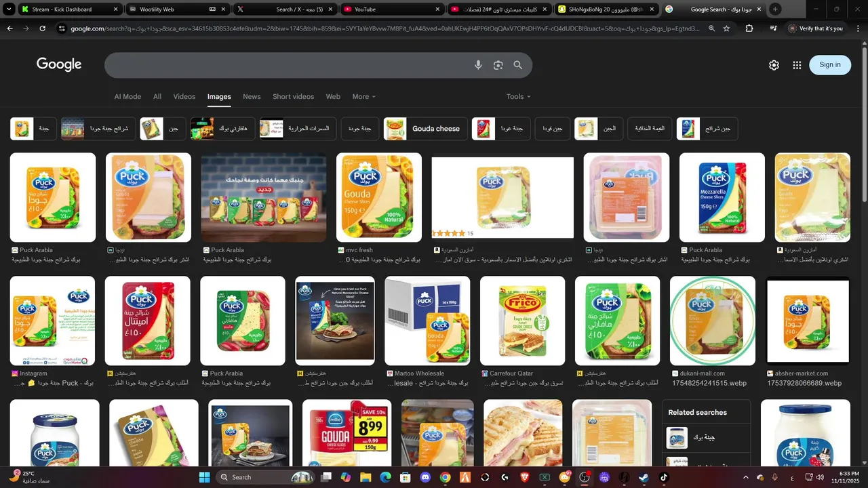Viewport: 868px width, 488px height.
Task: Switch to Web results tab
Action: click(x=333, y=96)
